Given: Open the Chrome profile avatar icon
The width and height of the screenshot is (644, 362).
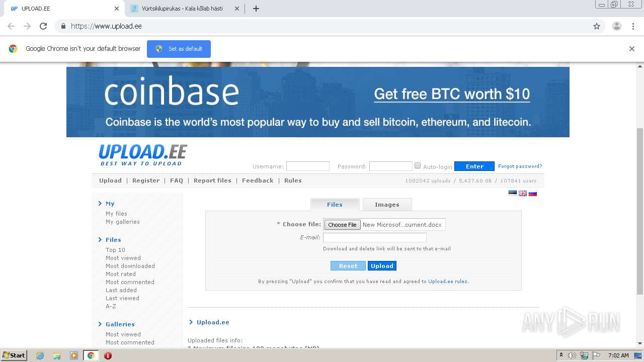Looking at the screenshot, I should [616, 26].
